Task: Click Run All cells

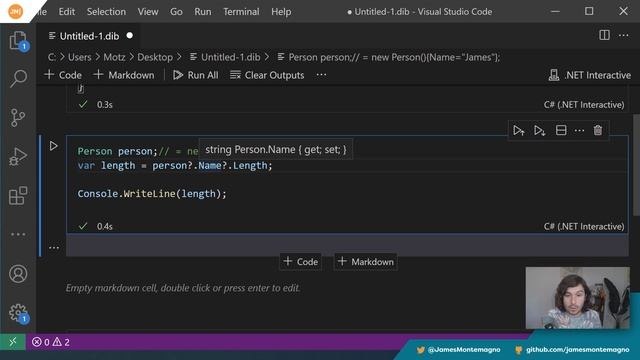Action: (x=196, y=75)
